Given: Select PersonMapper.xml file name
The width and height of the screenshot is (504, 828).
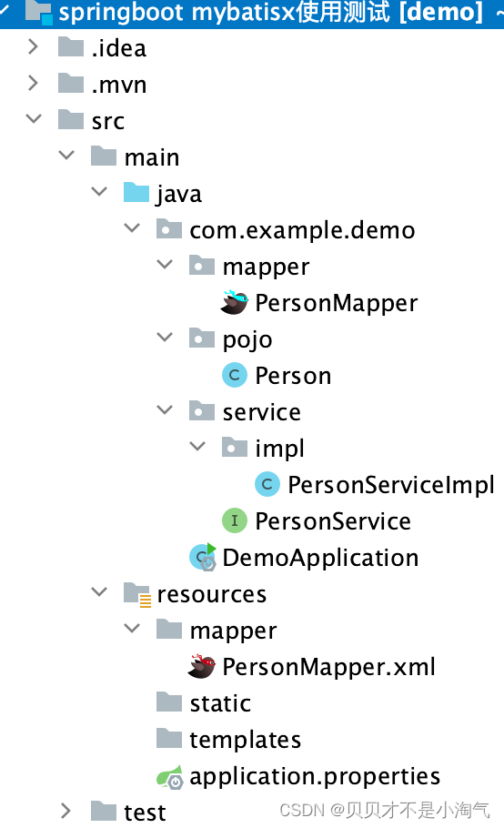Looking at the screenshot, I should pyautogui.click(x=328, y=666).
